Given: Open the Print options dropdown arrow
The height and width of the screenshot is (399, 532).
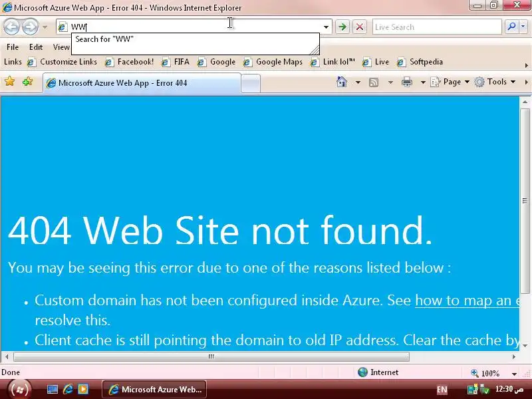Looking at the screenshot, I should (x=423, y=82).
